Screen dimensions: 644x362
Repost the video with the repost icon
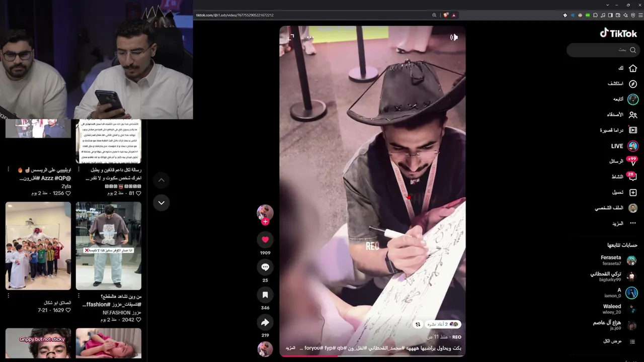(x=418, y=324)
